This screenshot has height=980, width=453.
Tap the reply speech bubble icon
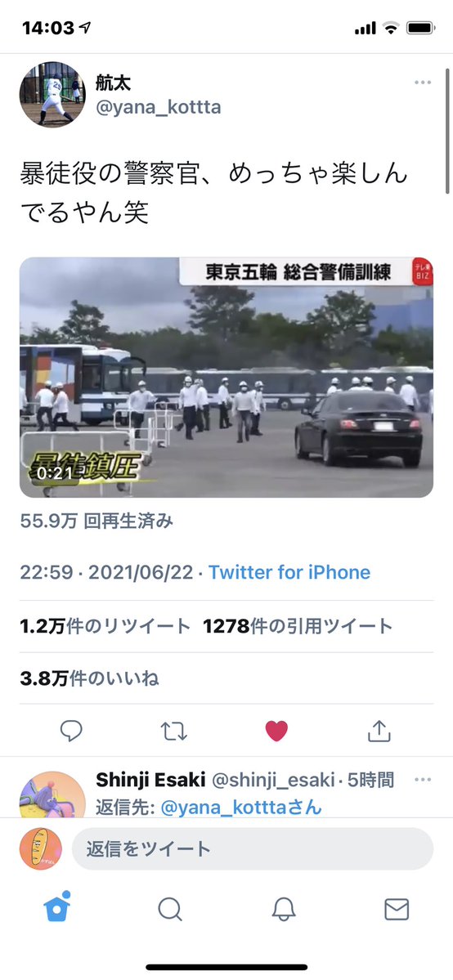pos(71,731)
